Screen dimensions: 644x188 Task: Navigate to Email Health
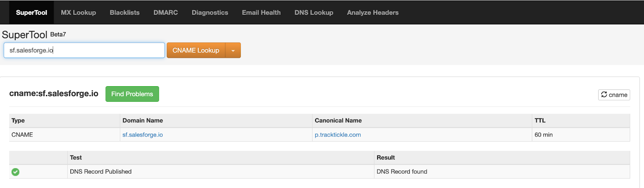[x=261, y=12]
